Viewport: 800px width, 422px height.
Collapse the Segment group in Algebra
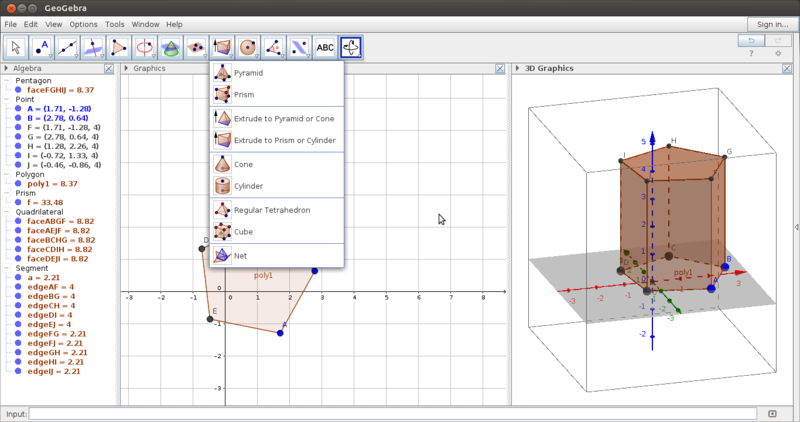pyautogui.click(x=7, y=268)
